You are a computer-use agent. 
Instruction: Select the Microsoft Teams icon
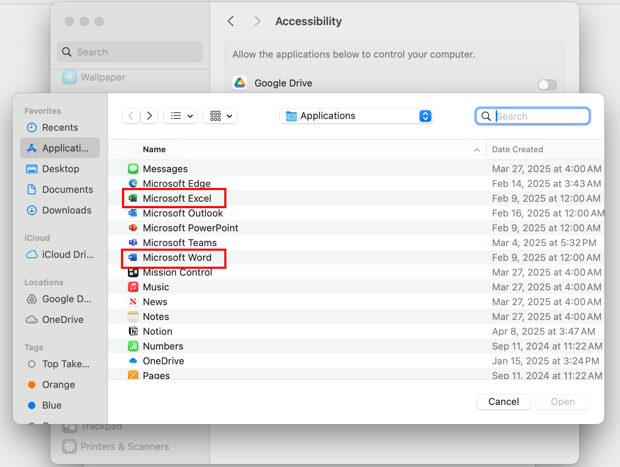(x=133, y=243)
